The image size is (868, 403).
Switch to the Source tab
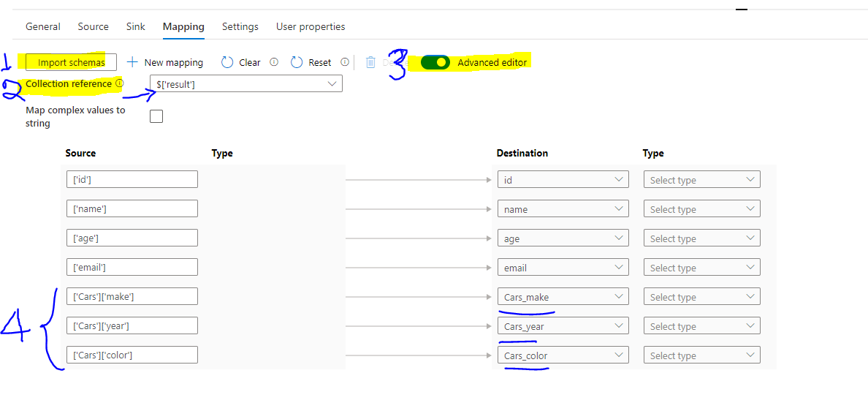93,26
